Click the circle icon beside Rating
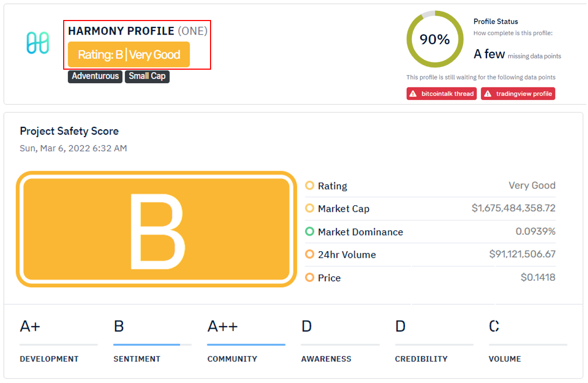588x383 pixels. (x=309, y=185)
